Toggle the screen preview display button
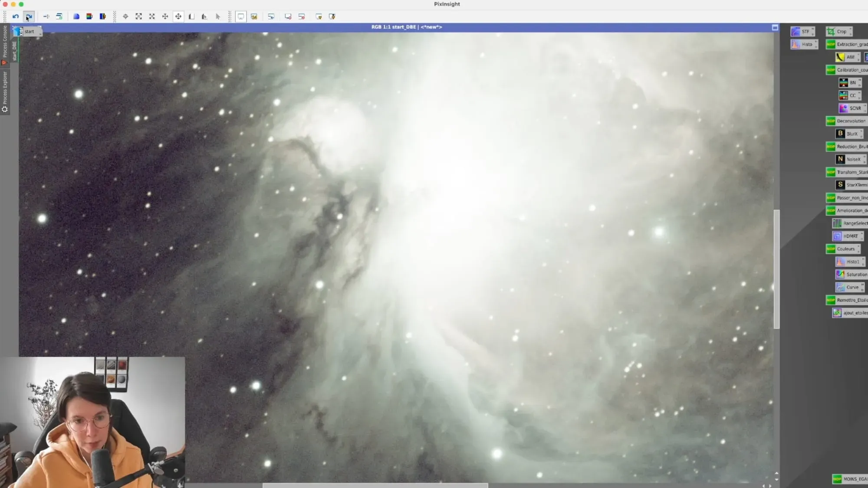 tap(241, 16)
